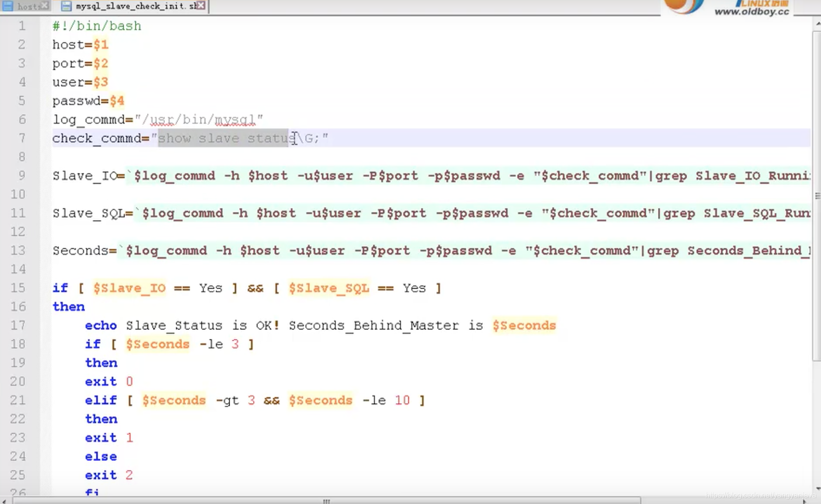Click the 'elif' keyword on line 21

101,400
